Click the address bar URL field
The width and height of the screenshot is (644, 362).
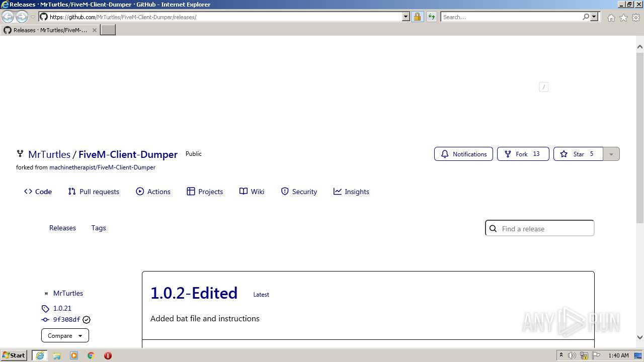pyautogui.click(x=220, y=17)
